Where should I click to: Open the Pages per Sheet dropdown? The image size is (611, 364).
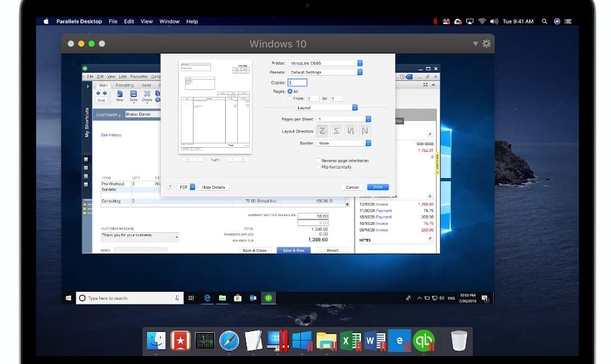coord(344,119)
